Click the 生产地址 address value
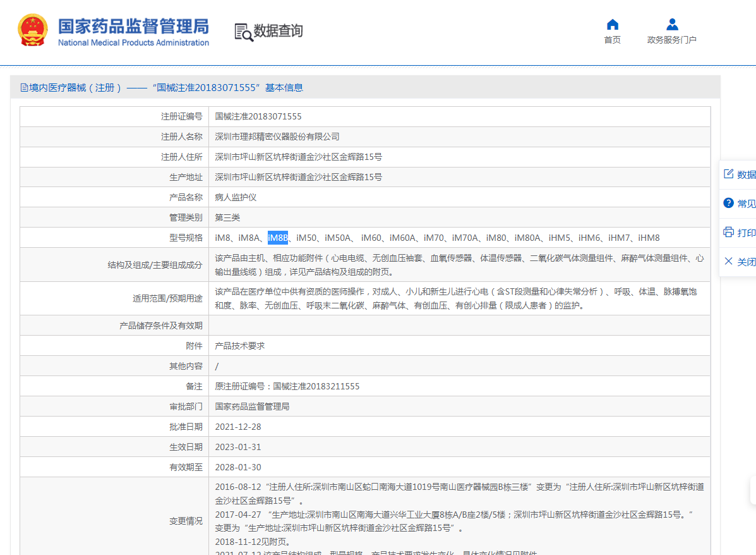Screen dimensions: 756x555 click(299, 178)
